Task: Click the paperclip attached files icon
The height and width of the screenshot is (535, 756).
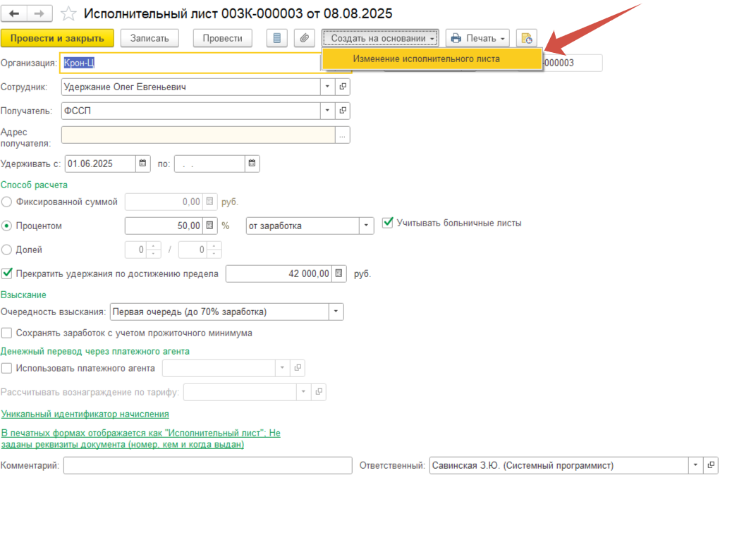Action: [304, 38]
